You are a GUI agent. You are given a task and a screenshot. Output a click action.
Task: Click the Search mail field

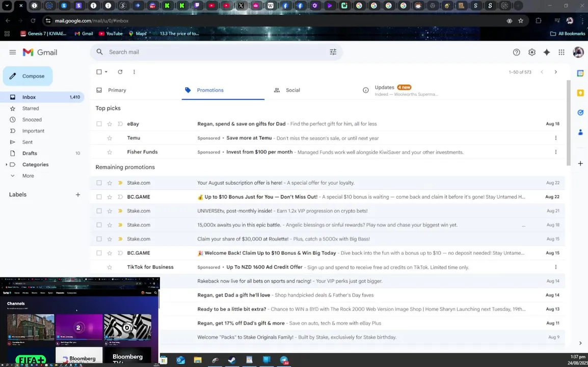pyautogui.click(x=217, y=52)
